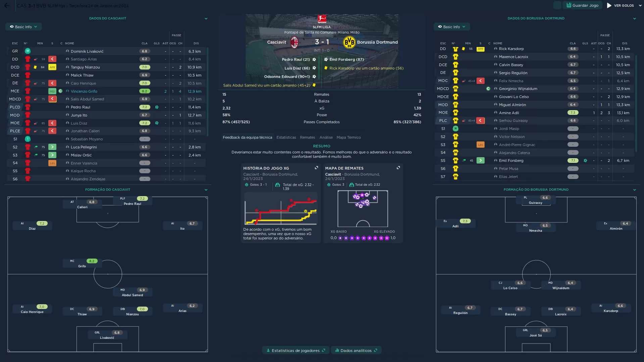Click the Borussia Dortmund club crest
The width and height of the screenshot is (644, 362).
click(349, 42)
